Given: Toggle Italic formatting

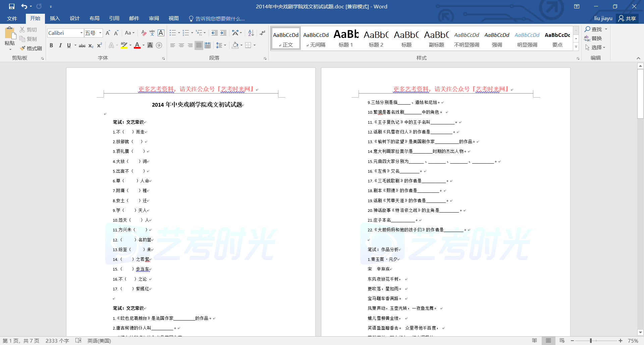Looking at the screenshot, I should point(60,45).
